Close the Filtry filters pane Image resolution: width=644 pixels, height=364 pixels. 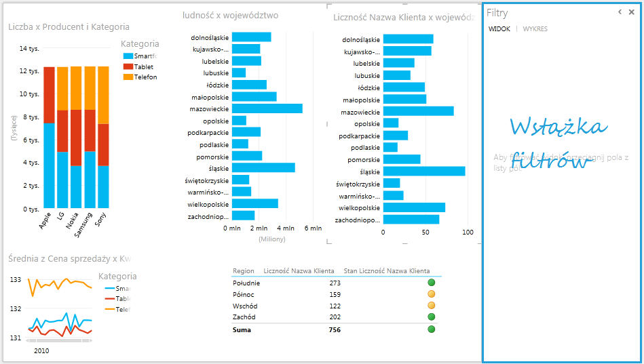point(631,12)
